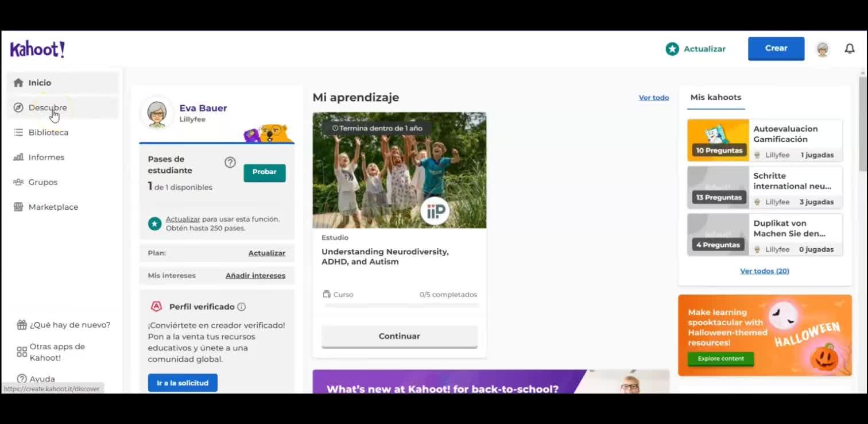The height and width of the screenshot is (424, 868).
Task: Click the Probar button
Action: [x=265, y=172]
